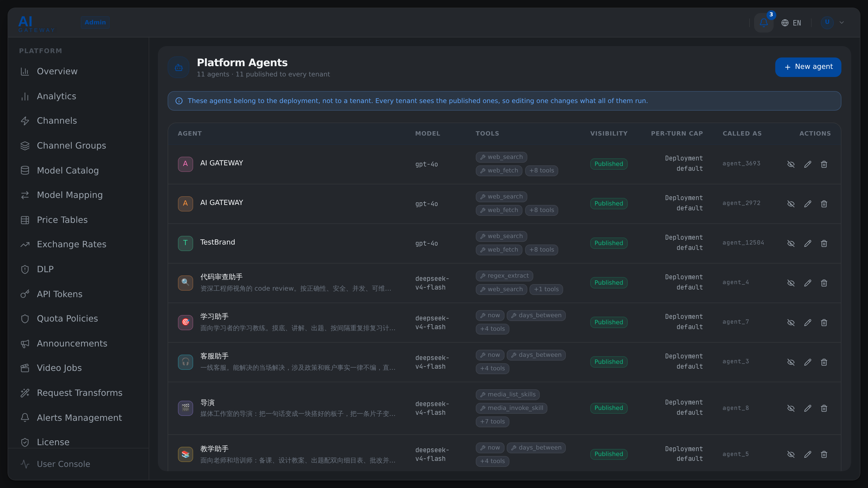Open Video Jobs

[78, 368]
